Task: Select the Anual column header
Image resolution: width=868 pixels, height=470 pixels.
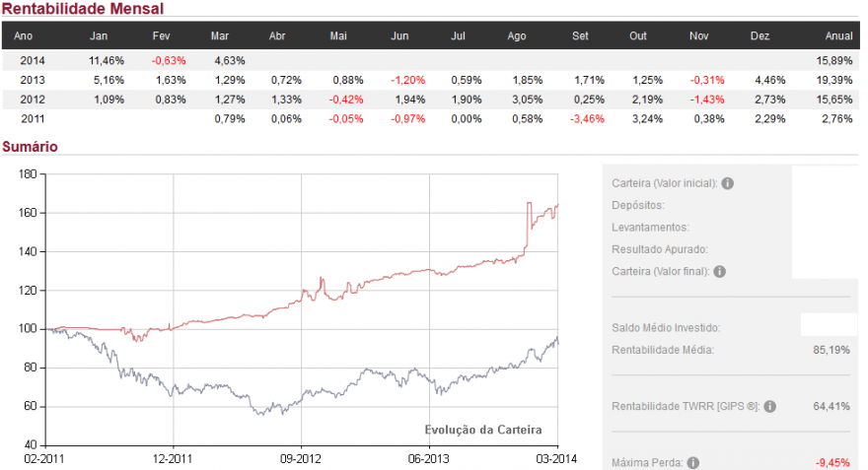Action: pos(838,35)
